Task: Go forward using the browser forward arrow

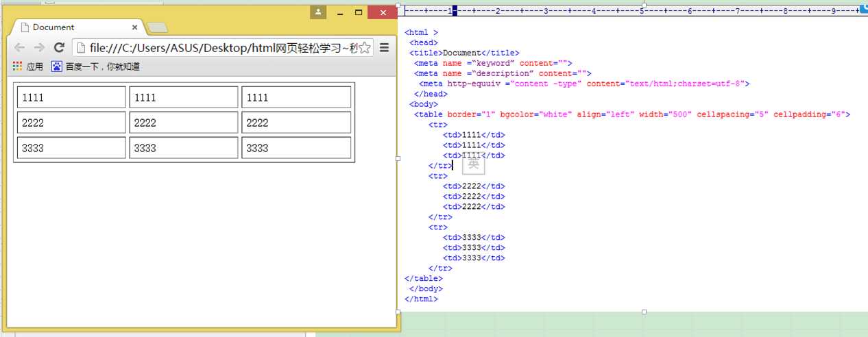Action: point(40,47)
